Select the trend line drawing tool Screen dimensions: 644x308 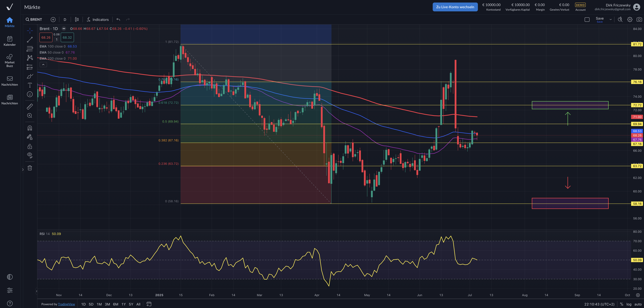point(30,39)
